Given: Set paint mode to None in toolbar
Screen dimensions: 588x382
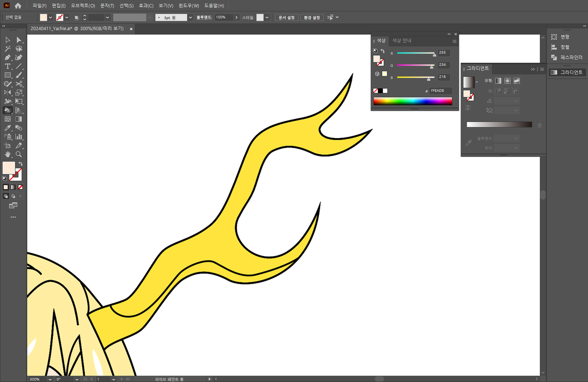Looking at the screenshot, I should (21, 187).
